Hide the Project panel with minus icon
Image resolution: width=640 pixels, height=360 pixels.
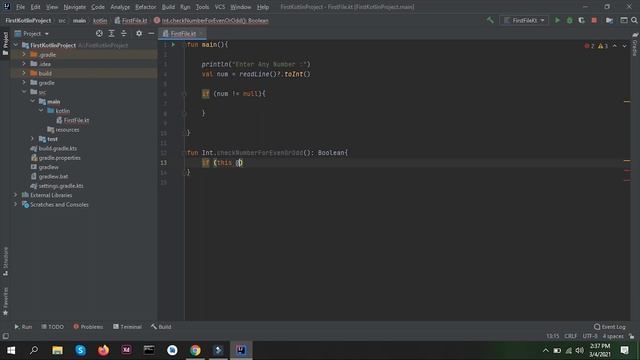tap(151, 33)
